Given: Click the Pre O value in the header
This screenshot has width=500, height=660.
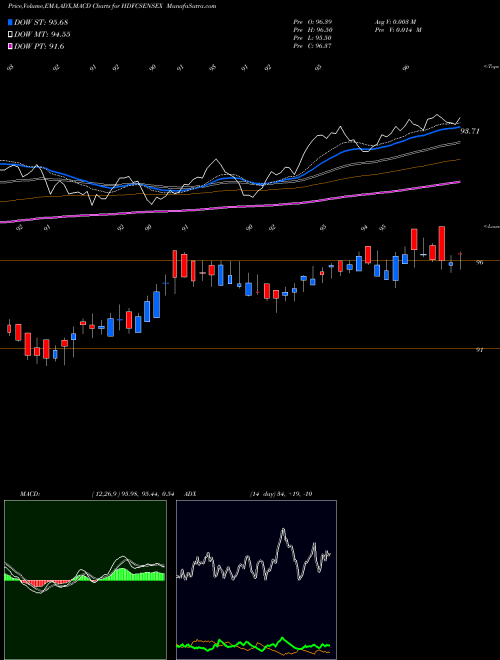Looking at the screenshot, I should click(313, 21).
